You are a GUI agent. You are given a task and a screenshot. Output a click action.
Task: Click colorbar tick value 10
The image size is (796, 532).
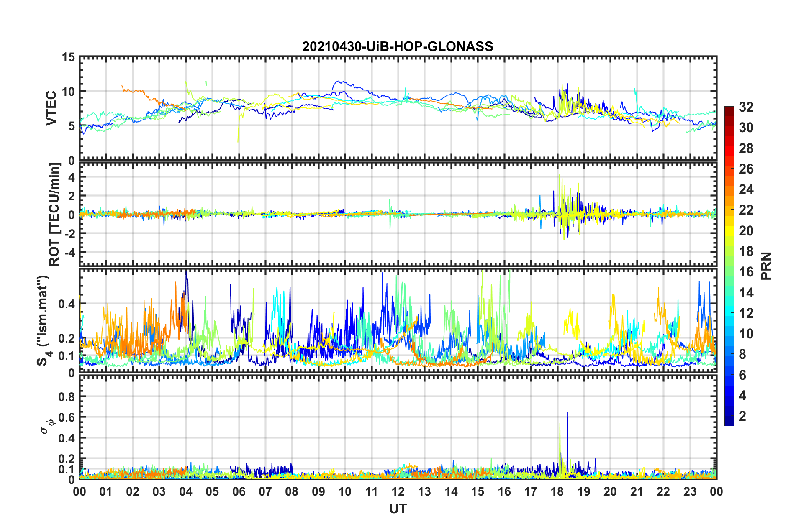pyautogui.click(x=746, y=334)
